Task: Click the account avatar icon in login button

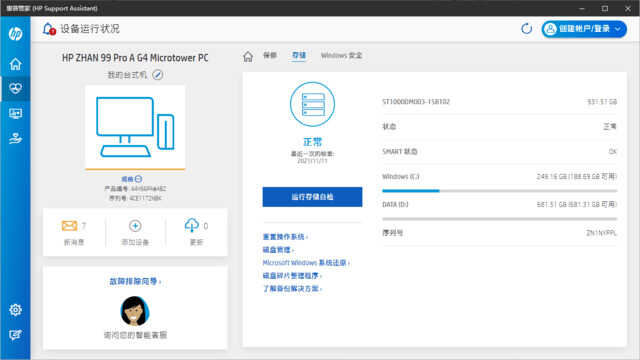Action: pos(551,29)
